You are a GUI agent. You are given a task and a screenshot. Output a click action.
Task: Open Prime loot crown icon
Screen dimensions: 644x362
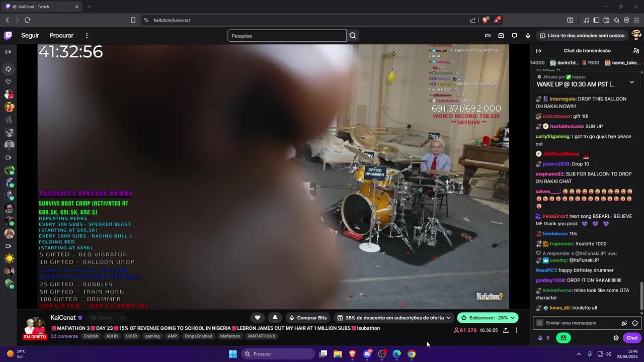point(488,36)
